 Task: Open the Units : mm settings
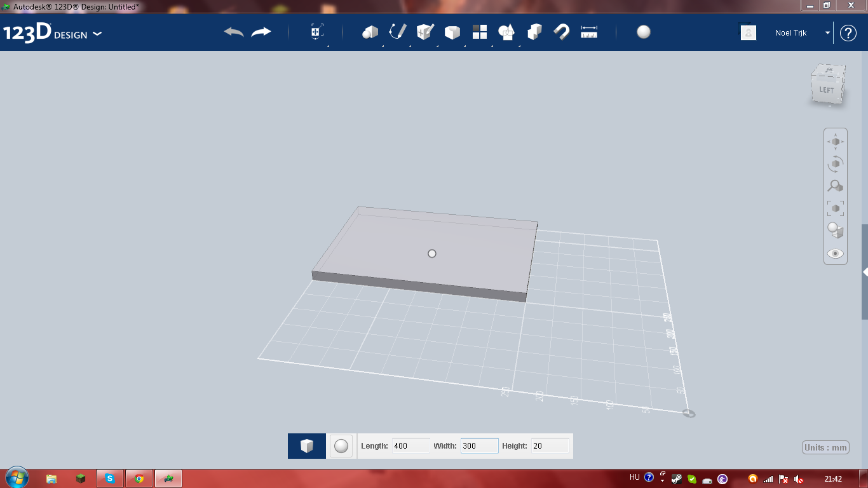coord(825,447)
